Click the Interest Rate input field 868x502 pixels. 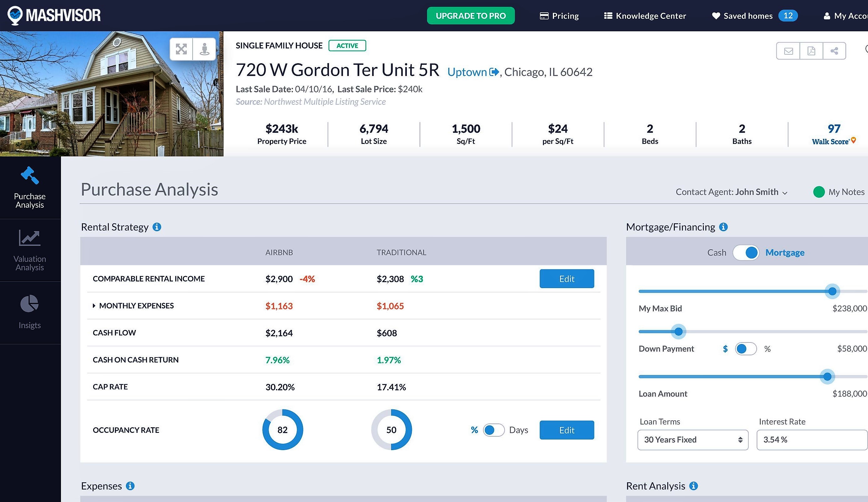click(812, 440)
